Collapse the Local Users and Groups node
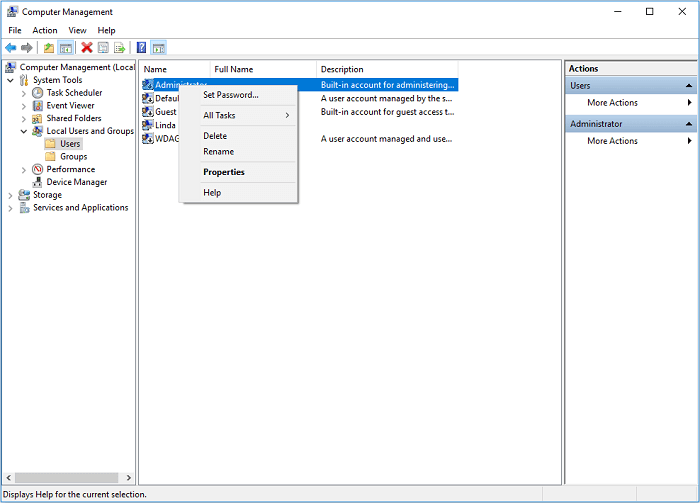This screenshot has height=503, width=700. point(24,131)
